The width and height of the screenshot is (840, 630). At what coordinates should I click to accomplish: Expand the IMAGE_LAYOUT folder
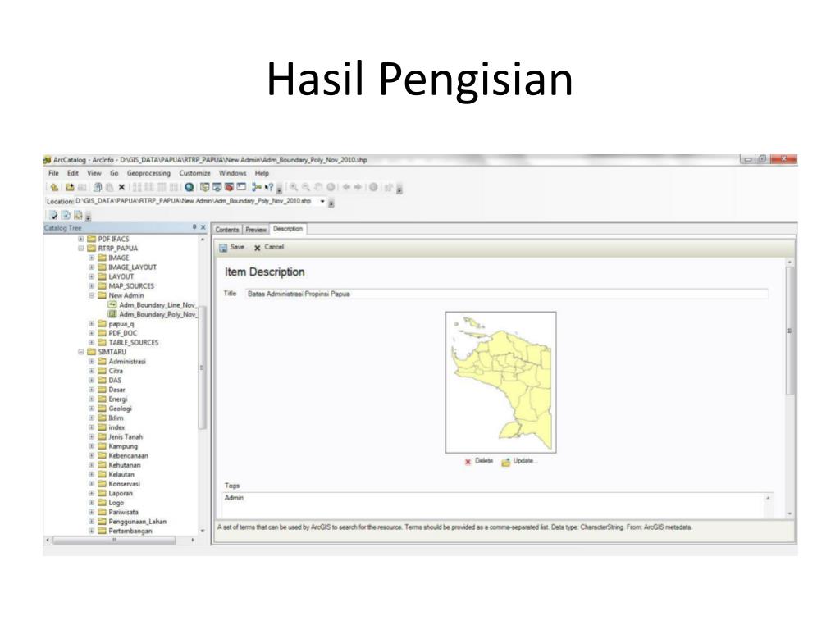(x=92, y=267)
